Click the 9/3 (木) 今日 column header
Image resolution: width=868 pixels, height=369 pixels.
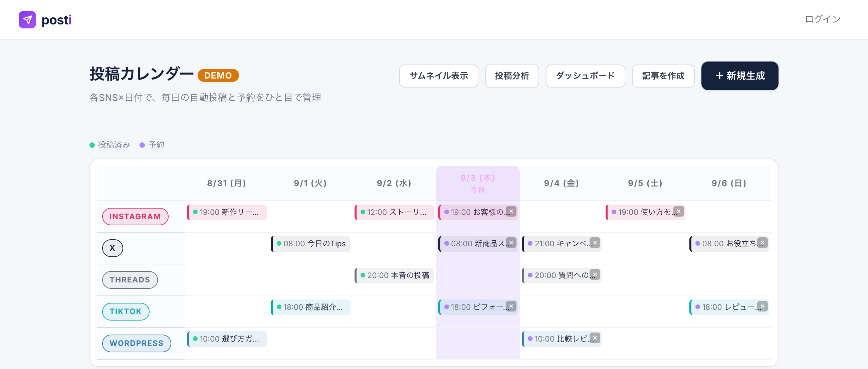[478, 183]
